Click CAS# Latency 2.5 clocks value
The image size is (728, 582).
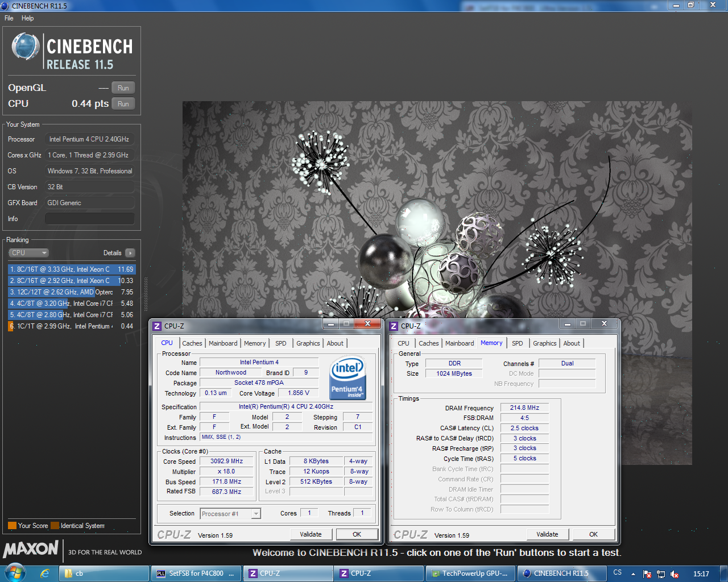(x=524, y=428)
